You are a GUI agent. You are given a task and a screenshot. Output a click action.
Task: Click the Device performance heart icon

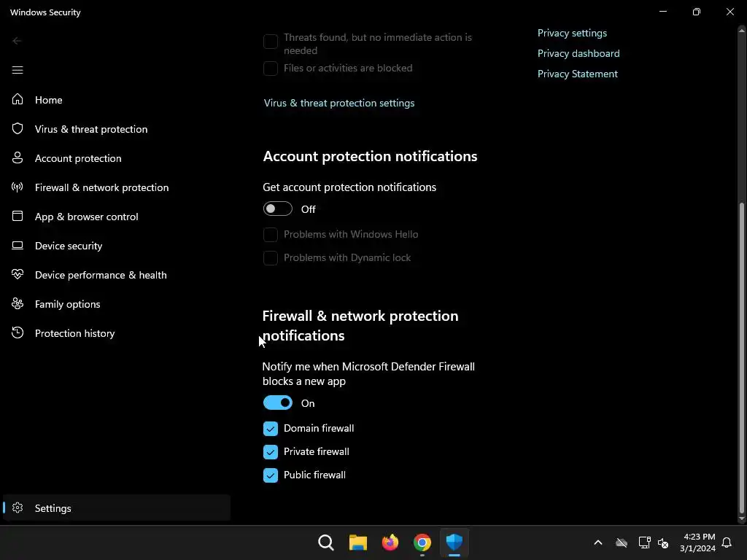[18, 274]
